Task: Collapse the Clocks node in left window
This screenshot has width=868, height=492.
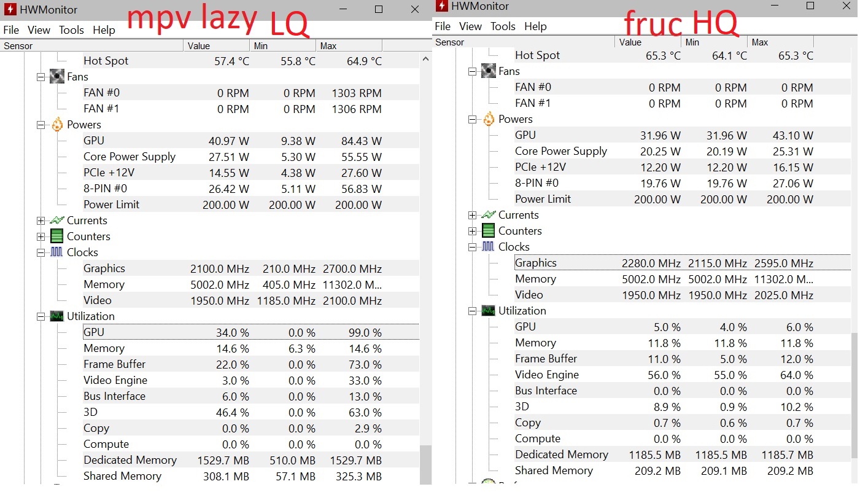Action: pos(41,252)
